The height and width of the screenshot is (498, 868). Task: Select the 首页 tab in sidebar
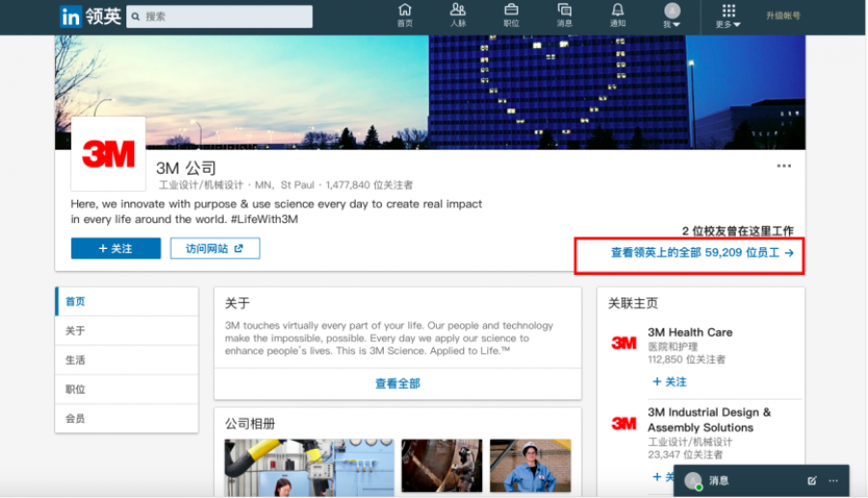126,301
